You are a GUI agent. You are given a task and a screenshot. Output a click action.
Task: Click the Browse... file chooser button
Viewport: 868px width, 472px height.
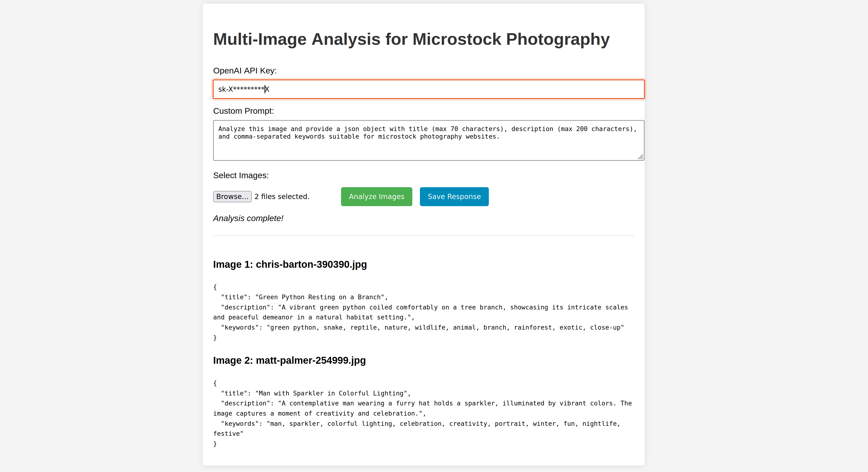click(232, 197)
